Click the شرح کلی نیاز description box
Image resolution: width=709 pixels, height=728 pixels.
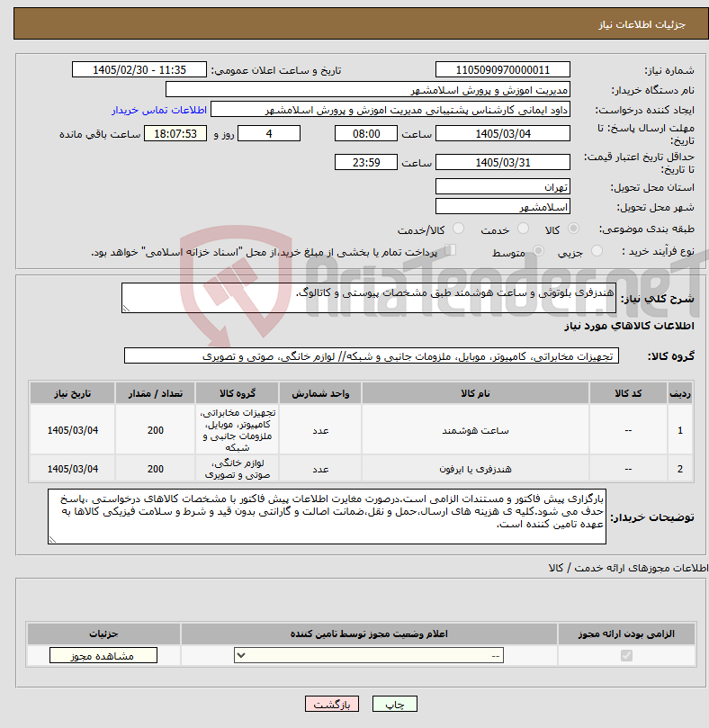coord(369,298)
